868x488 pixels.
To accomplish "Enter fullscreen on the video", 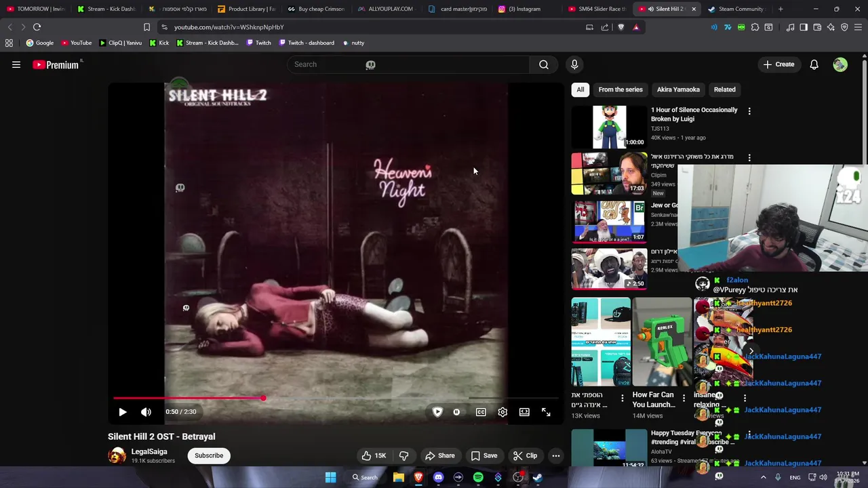I will click(x=546, y=412).
